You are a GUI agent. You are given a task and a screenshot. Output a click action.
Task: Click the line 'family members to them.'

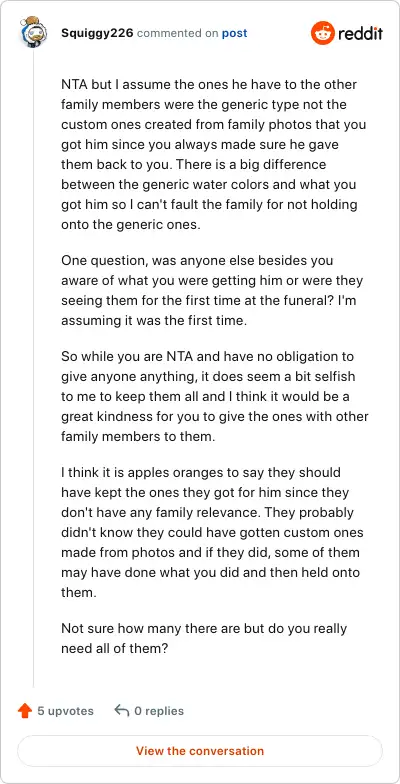click(x=138, y=436)
